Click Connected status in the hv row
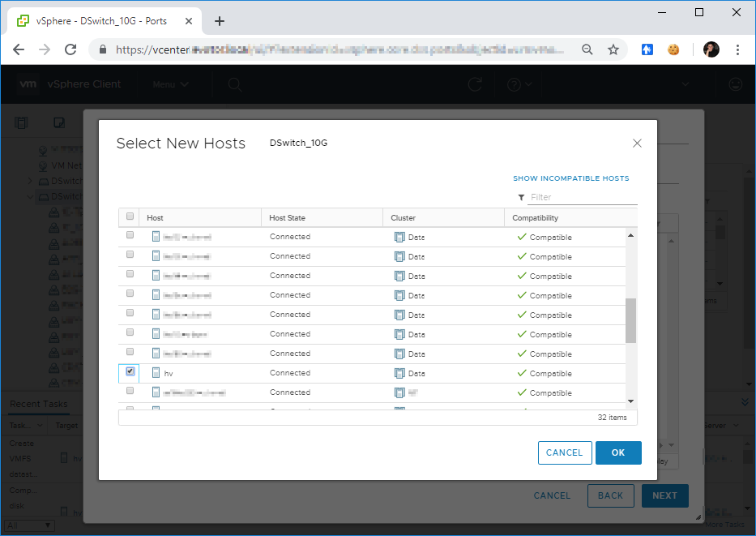This screenshot has width=756, height=536. coord(290,373)
